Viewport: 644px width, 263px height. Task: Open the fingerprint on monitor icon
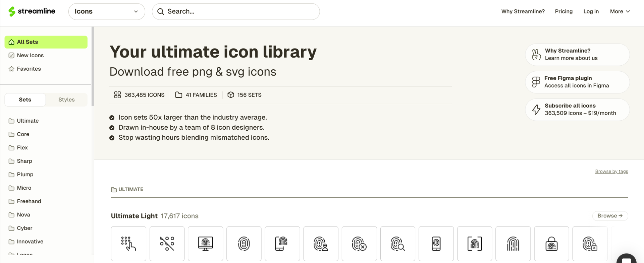(205, 244)
